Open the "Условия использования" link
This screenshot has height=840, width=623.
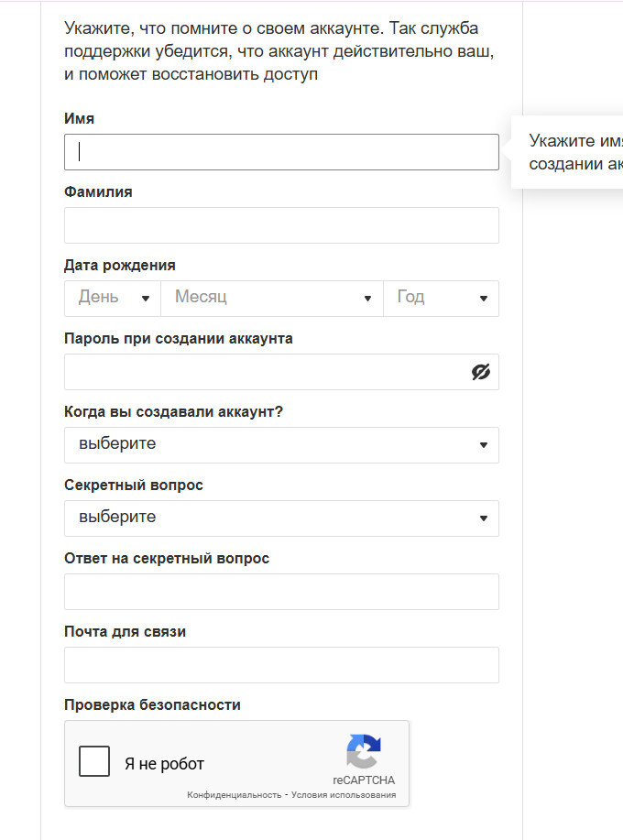(344, 795)
